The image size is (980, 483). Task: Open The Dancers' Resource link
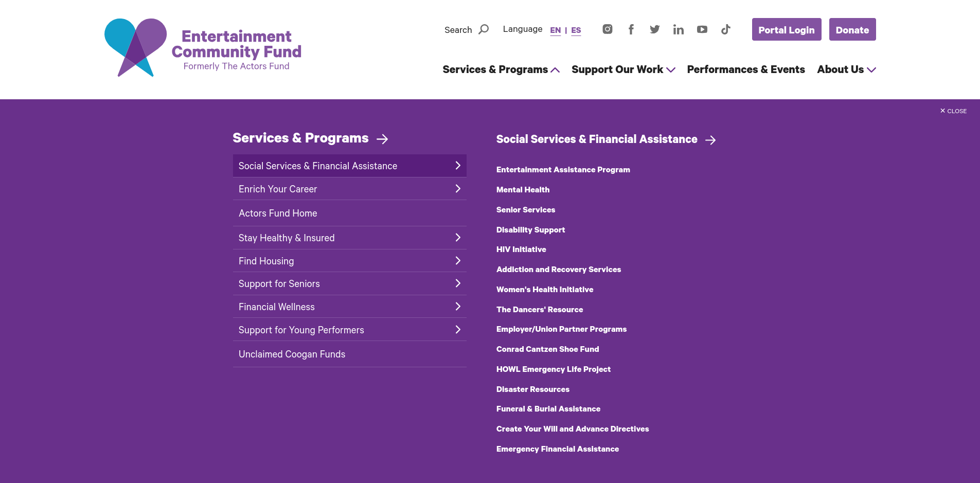[x=540, y=310]
